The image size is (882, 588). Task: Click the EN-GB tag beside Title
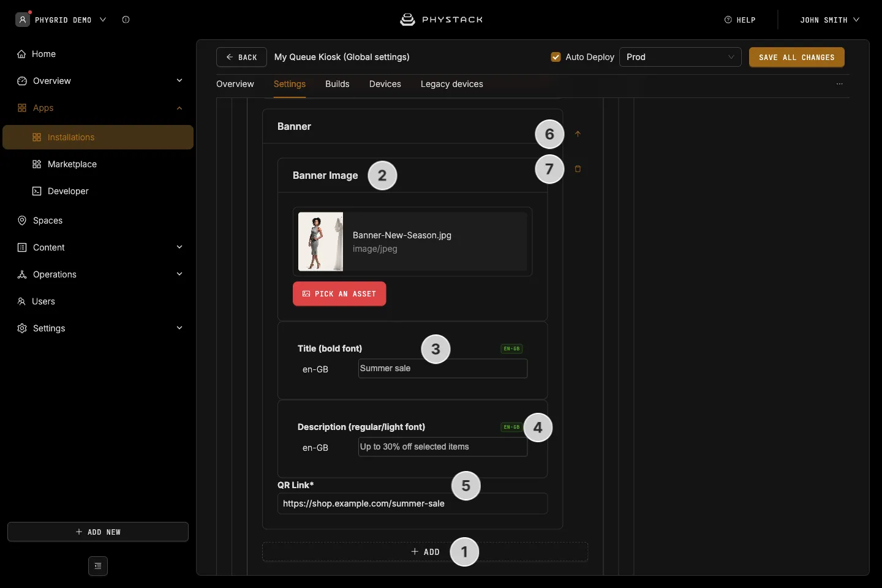511,349
